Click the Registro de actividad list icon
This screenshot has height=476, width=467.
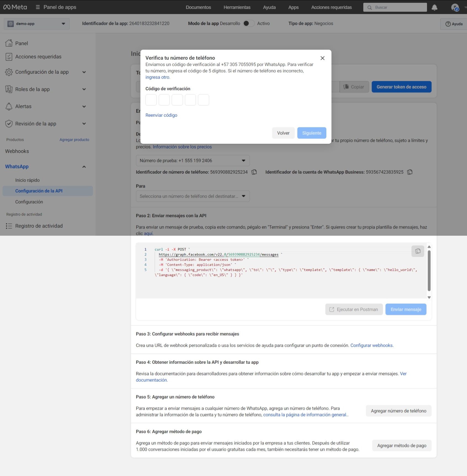click(x=9, y=226)
